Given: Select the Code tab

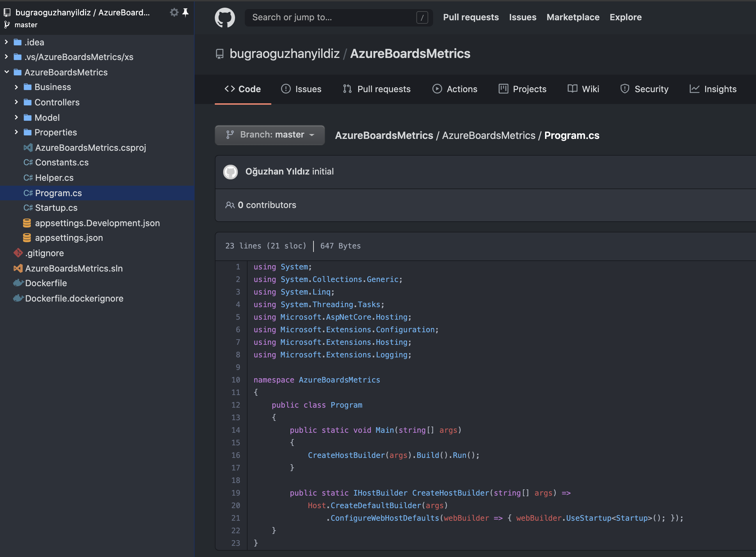Looking at the screenshot, I should coord(243,89).
